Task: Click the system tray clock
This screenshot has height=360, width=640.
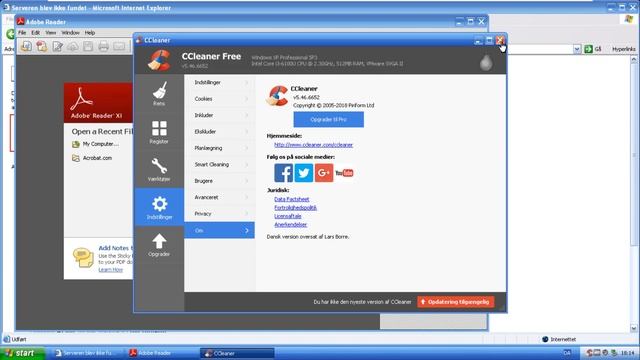Action: (x=627, y=353)
